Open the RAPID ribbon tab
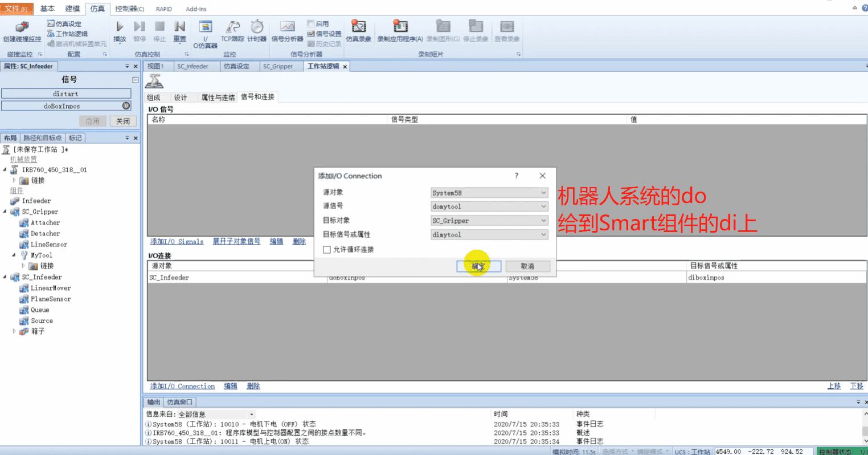This screenshot has width=868, height=455. [x=164, y=9]
